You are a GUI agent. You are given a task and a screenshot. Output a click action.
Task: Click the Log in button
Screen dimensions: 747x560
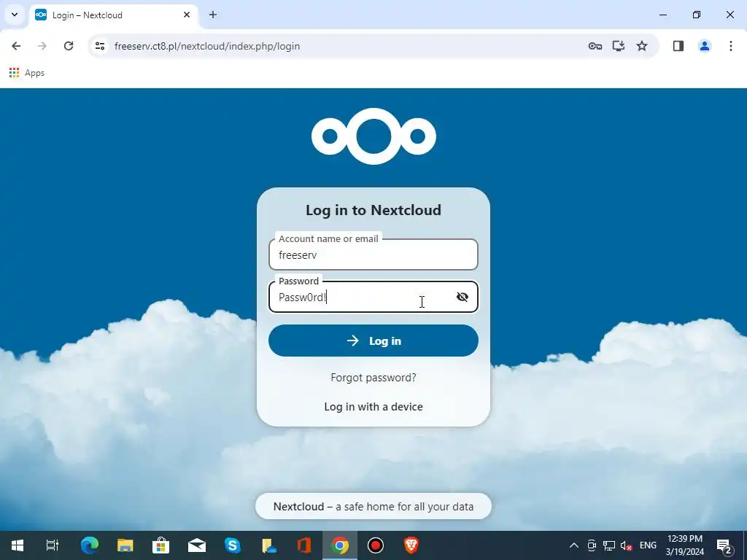point(373,341)
